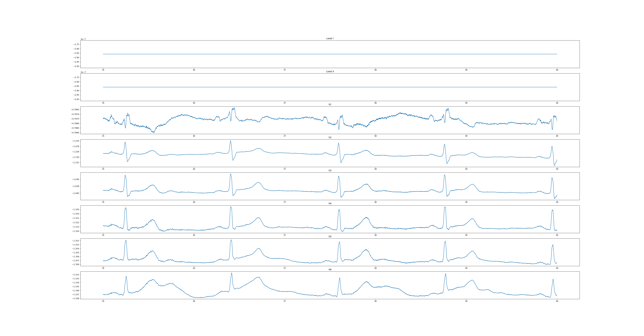Click the second R-wave peak in V2
Image resolution: width=644 pixels, height=336 pixels.
point(231,141)
